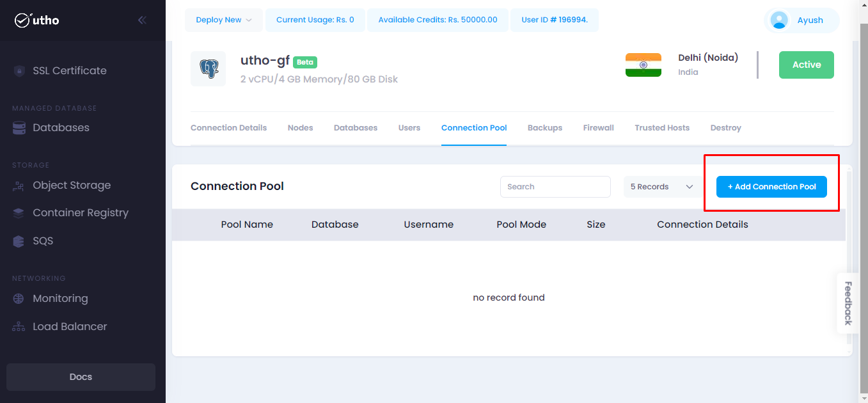Click the Databases stack icon
868x403 pixels.
coord(19,128)
